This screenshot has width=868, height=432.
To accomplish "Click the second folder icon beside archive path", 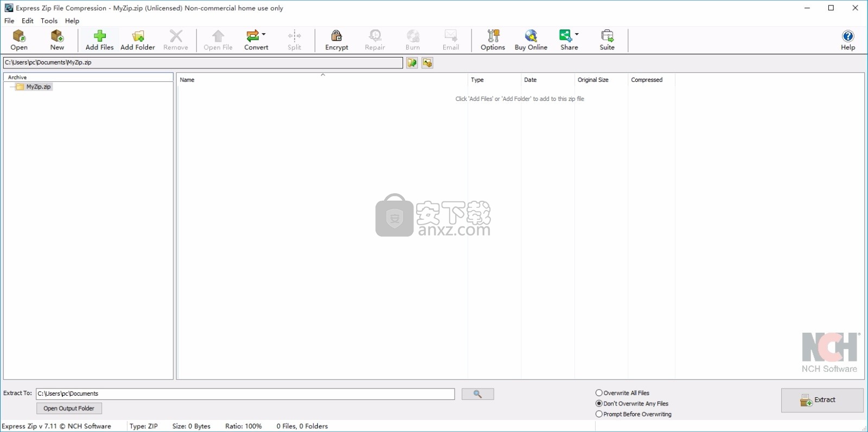I will (x=427, y=63).
